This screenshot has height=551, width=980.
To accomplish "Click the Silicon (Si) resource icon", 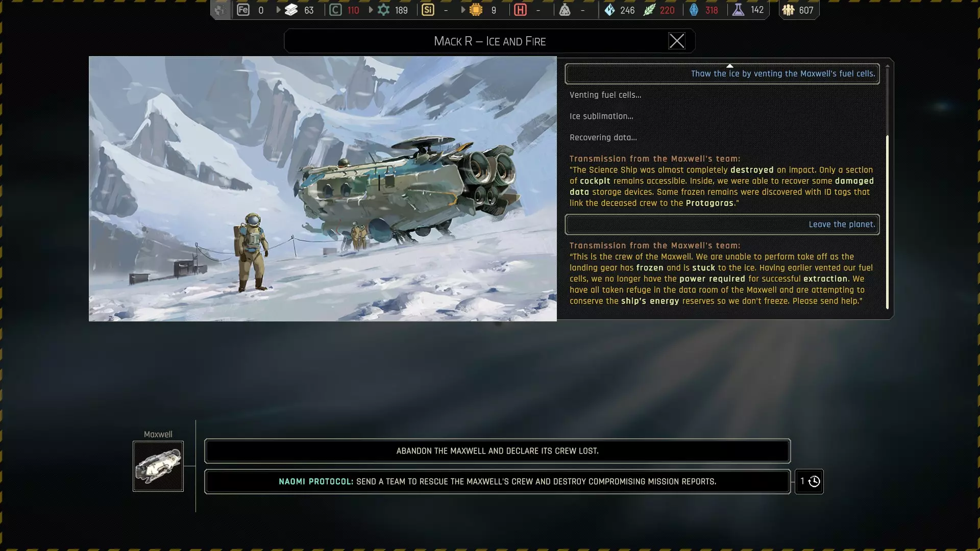I will 428,10.
